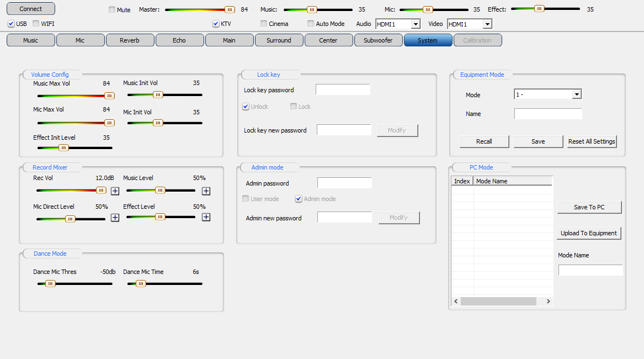
Task: Enable the Mute checkbox
Action: [x=113, y=10]
